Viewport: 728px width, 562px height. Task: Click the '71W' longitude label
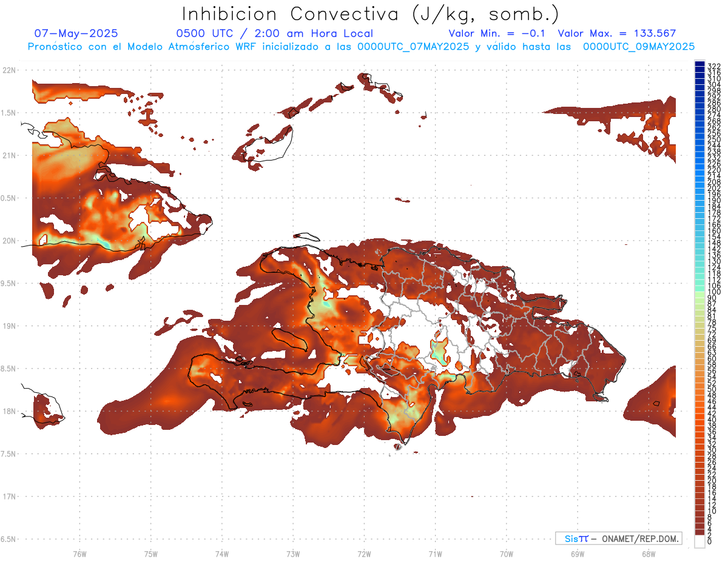pyautogui.click(x=435, y=554)
